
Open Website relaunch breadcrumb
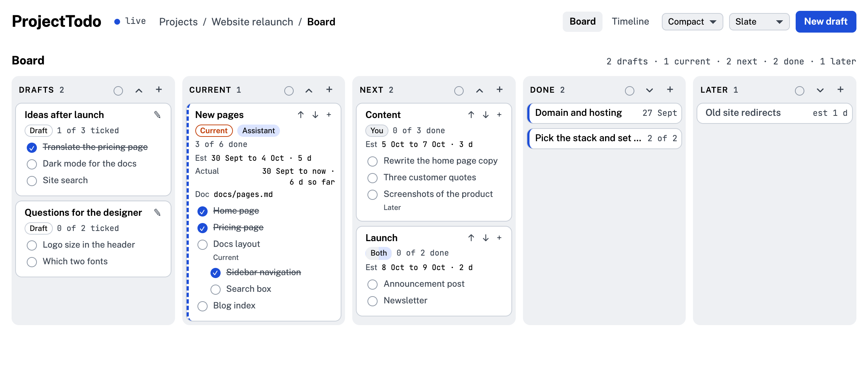point(252,22)
